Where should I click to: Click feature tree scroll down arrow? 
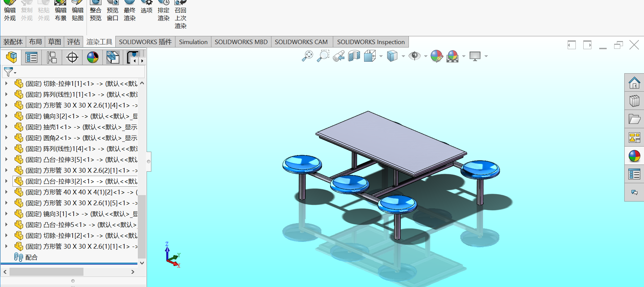pos(142,263)
